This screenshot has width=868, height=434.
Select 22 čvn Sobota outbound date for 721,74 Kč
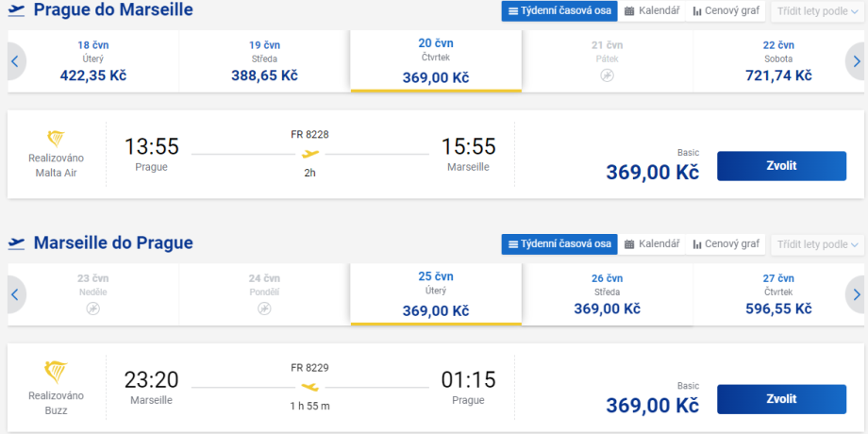(778, 61)
